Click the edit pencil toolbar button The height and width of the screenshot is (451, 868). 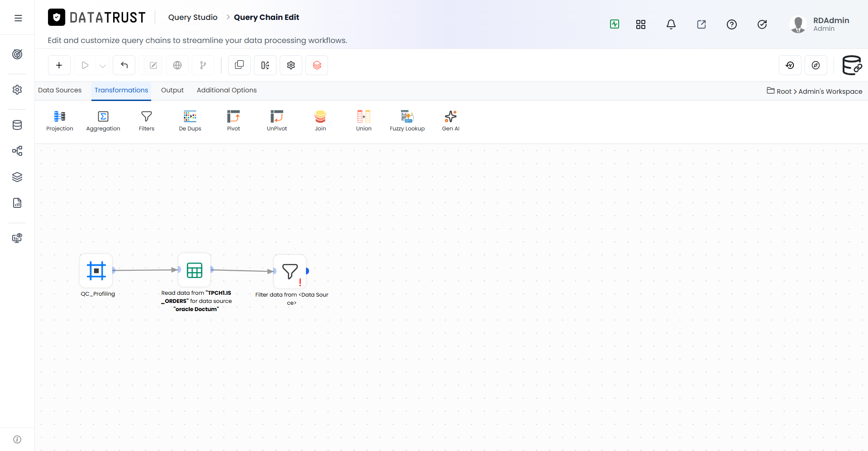(153, 65)
